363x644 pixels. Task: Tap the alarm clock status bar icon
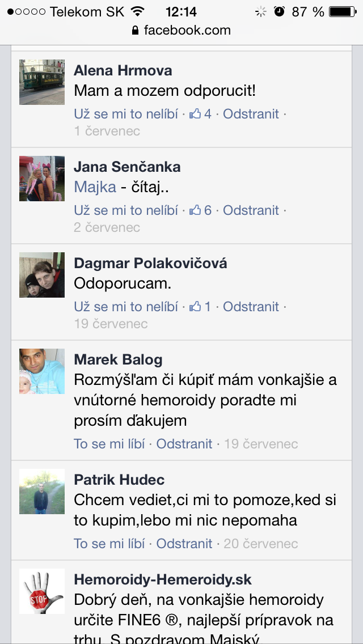click(x=279, y=11)
